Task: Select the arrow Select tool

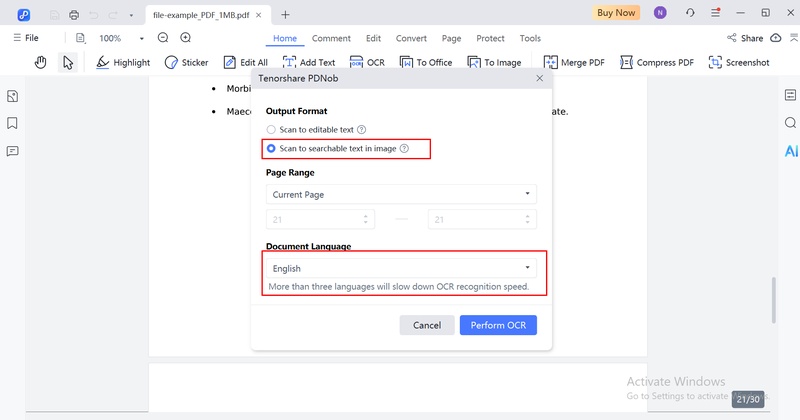Action: [x=68, y=62]
